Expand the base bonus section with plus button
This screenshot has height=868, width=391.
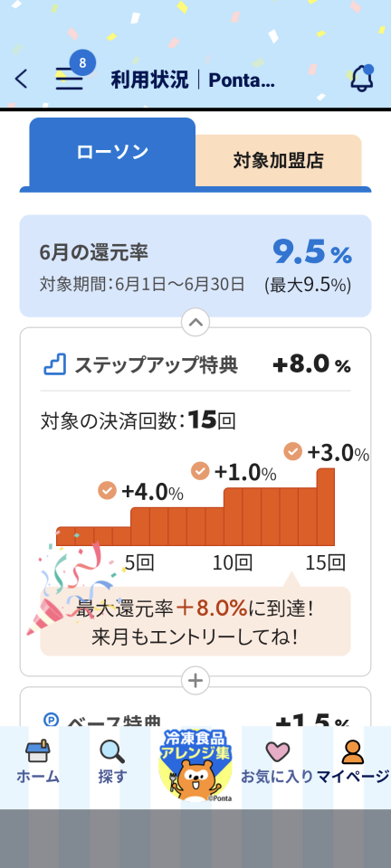tap(195, 681)
